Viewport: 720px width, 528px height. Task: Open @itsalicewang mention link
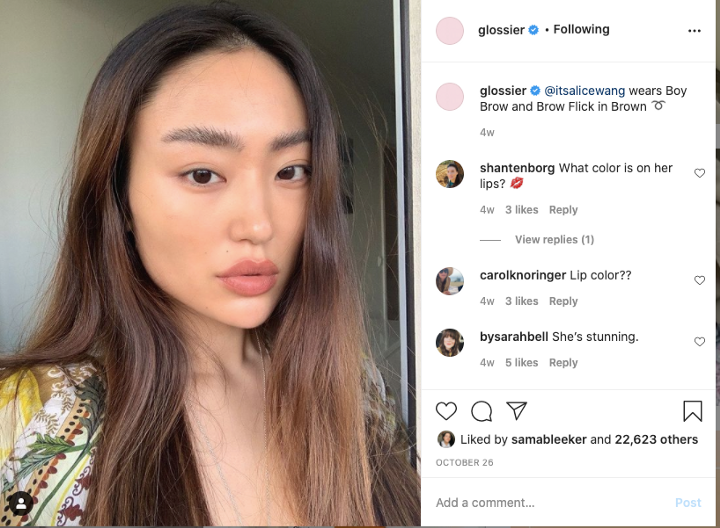pos(585,91)
